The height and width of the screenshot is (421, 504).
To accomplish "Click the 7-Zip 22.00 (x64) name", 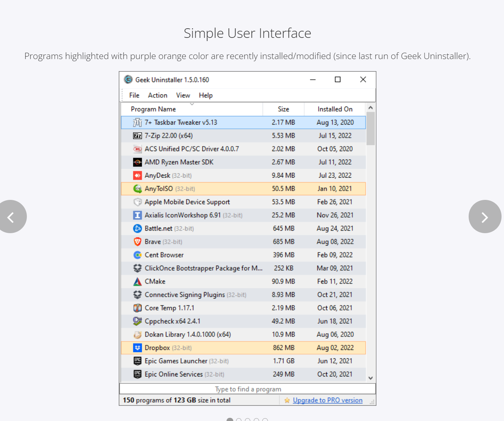I will [169, 136].
